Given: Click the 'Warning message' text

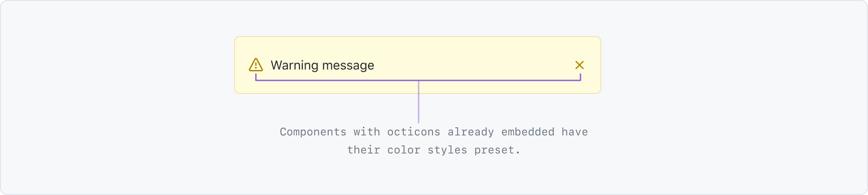Looking at the screenshot, I should (x=322, y=65).
